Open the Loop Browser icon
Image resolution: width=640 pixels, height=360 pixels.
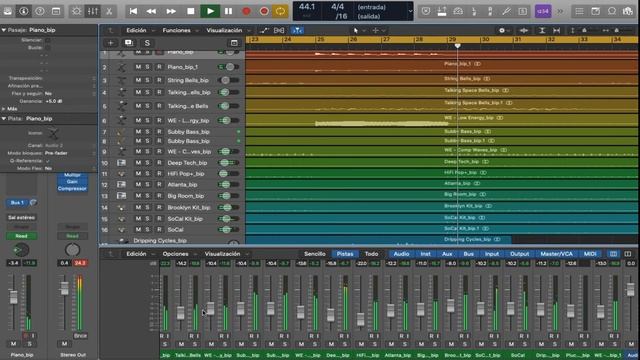click(x=611, y=11)
